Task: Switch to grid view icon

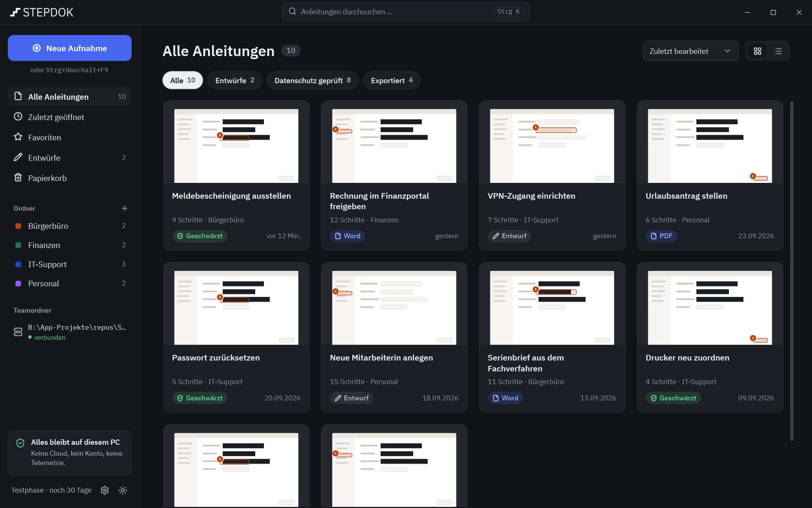Action: point(757,51)
